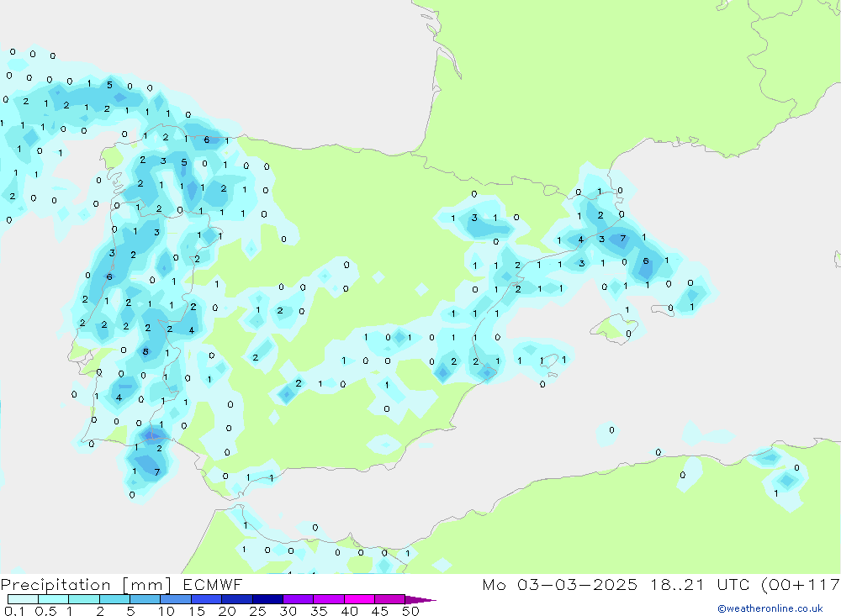
Task: Click the 35–40 mm legend color box
Action: (329, 599)
